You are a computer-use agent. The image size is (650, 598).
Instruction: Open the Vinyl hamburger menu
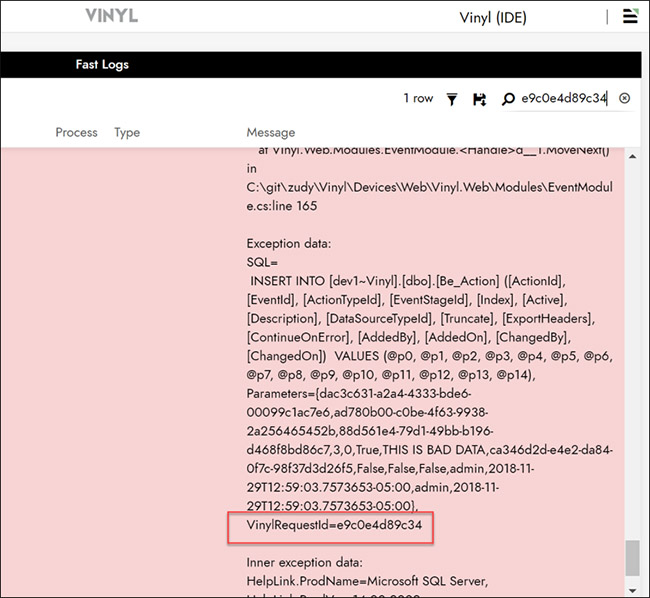[x=629, y=17]
